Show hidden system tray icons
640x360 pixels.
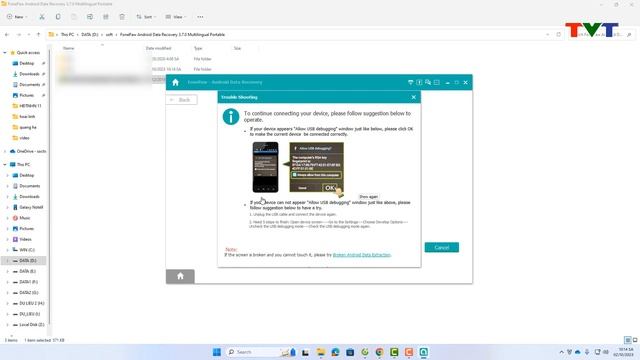561,352
